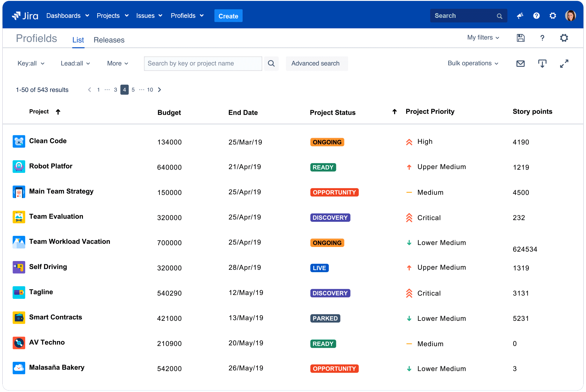Click the envelope email icon
The width and height of the screenshot is (586, 392).
coord(520,64)
